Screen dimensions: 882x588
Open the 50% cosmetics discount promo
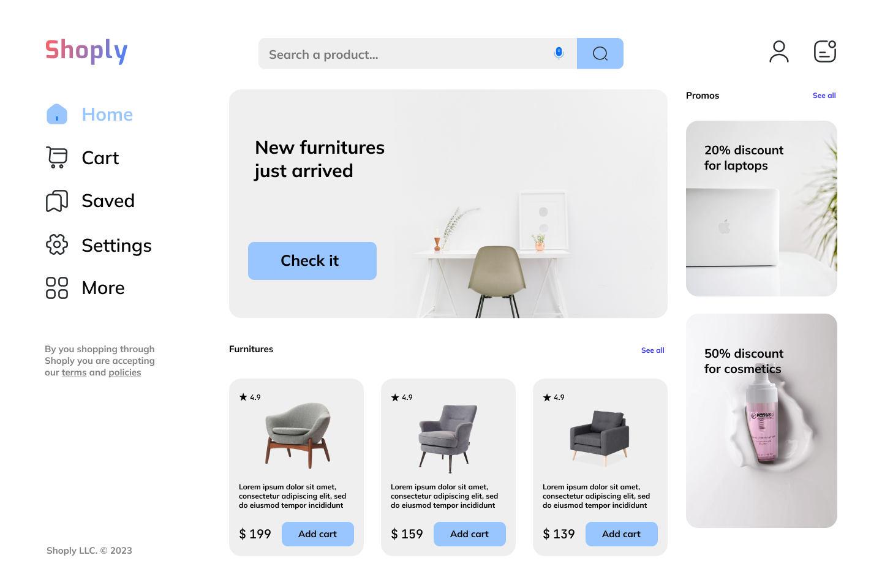(761, 420)
